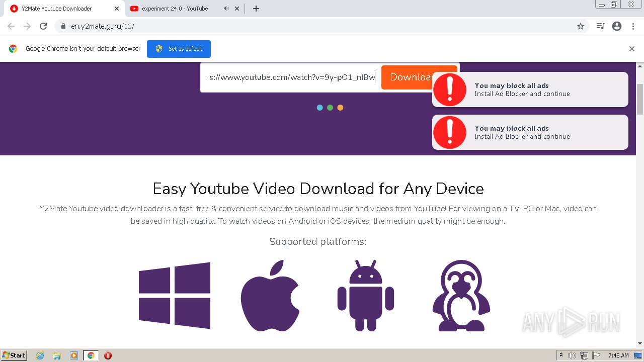Click the red Opera-style taskbar icon
Viewport: 644px width, 362px height.
coord(108,355)
